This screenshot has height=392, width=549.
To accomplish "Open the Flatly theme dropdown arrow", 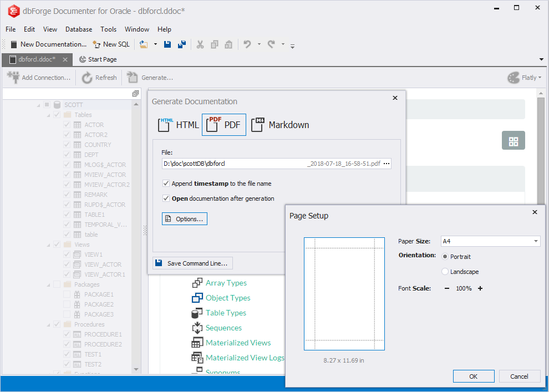I will pyautogui.click(x=540, y=78).
